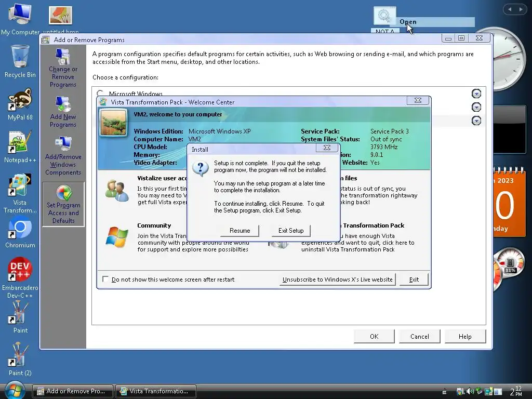Click the window-shaped tray icon beside the clock
Image resolution: width=532 pixels, height=399 pixels.
pyautogui.click(x=498, y=392)
